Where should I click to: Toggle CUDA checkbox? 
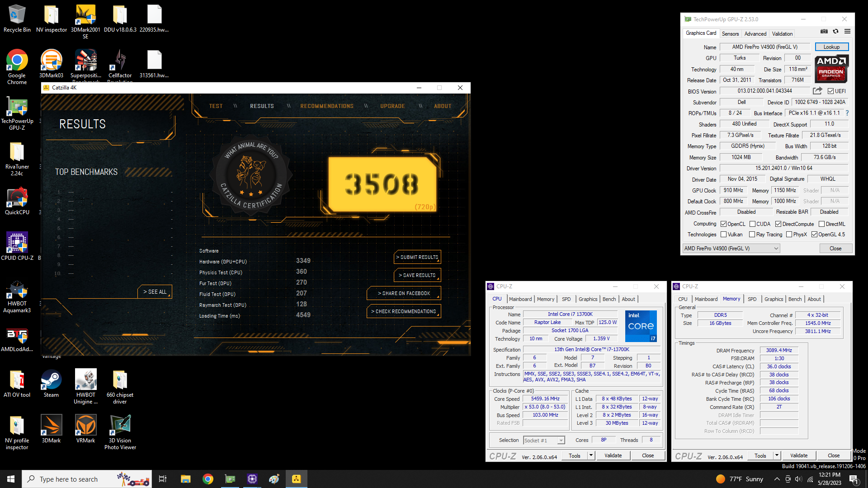(752, 224)
